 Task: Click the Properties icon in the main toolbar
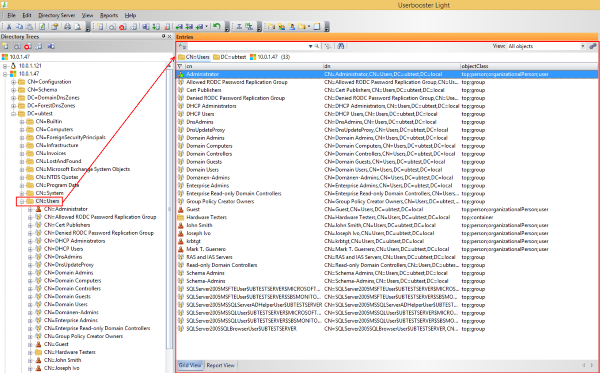click(55, 26)
